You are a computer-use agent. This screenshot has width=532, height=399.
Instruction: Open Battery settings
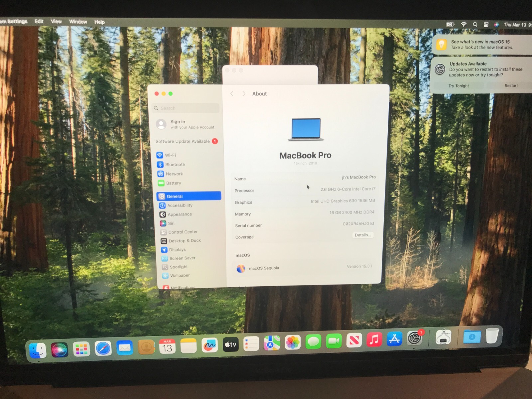tap(174, 183)
